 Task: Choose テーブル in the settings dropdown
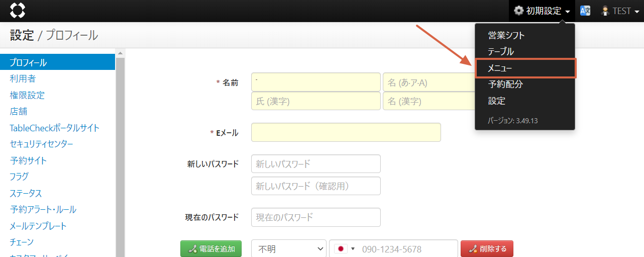[501, 51]
